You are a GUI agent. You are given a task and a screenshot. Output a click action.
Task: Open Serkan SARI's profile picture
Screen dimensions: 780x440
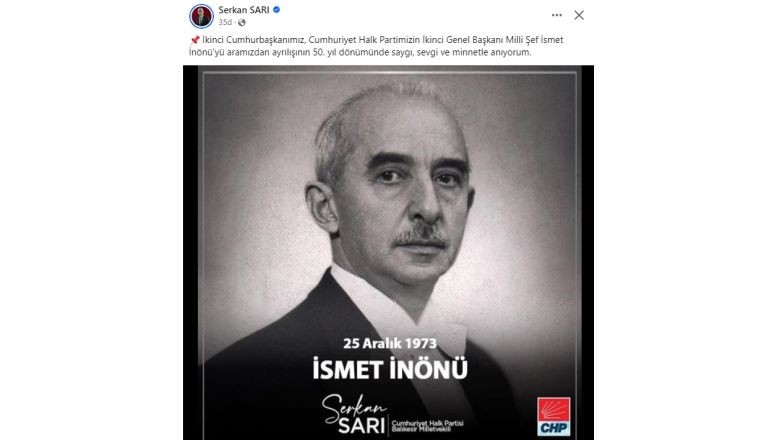[201, 16]
